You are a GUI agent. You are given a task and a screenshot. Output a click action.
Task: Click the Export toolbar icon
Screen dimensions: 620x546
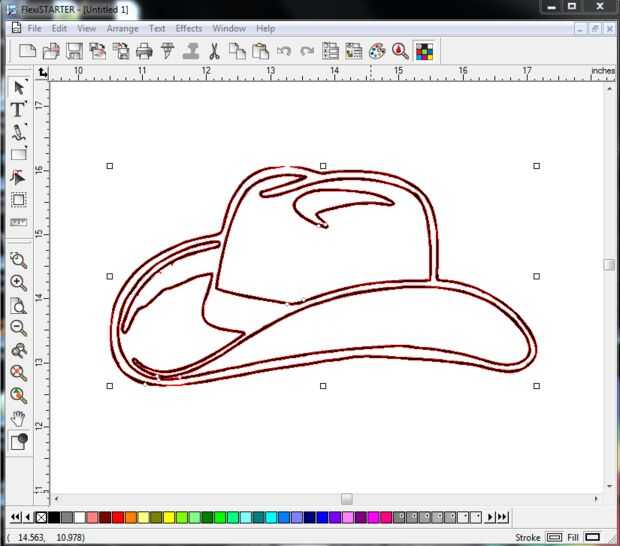(121, 51)
